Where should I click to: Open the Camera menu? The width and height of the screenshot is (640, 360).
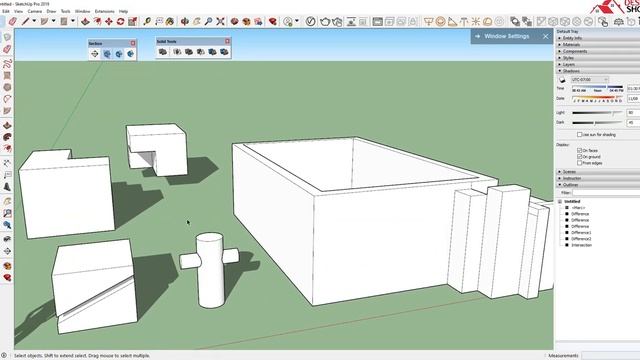[x=35, y=11]
